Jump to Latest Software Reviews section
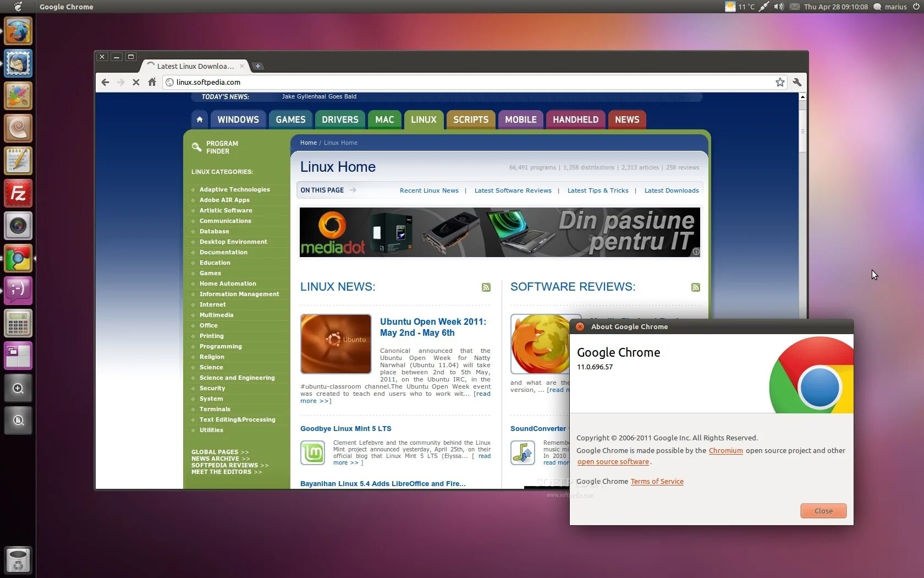The height and width of the screenshot is (578, 924). coord(513,190)
